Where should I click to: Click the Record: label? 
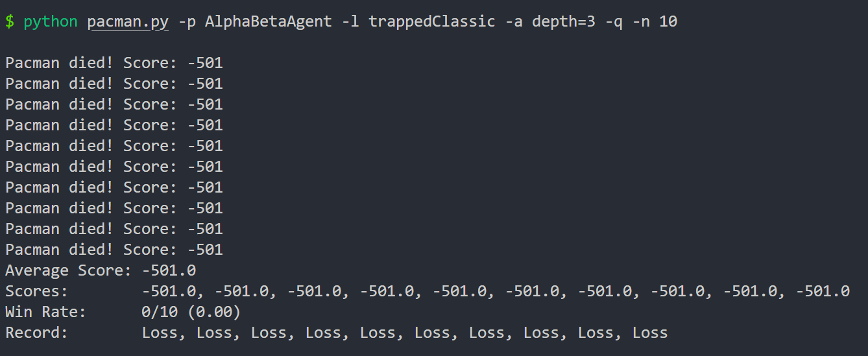click(36, 333)
